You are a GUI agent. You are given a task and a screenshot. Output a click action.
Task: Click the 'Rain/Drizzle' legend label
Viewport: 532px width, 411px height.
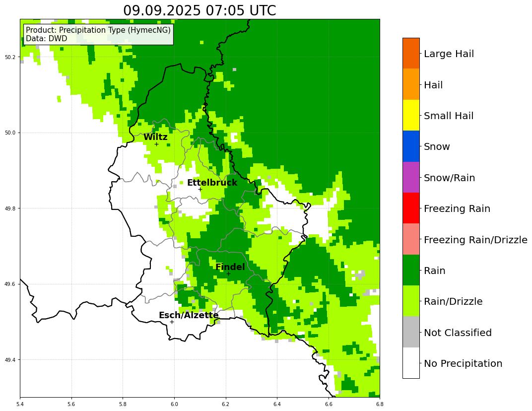click(453, 301)
